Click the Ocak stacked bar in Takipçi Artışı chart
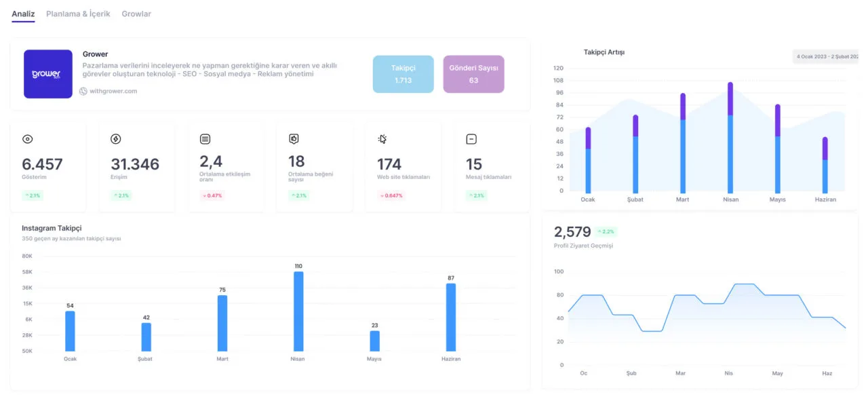868x403 pixels. 588,159
